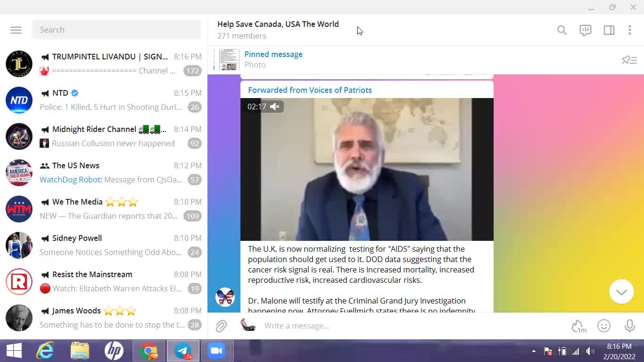Open File Explorer from taskbar

pos(80,351)
